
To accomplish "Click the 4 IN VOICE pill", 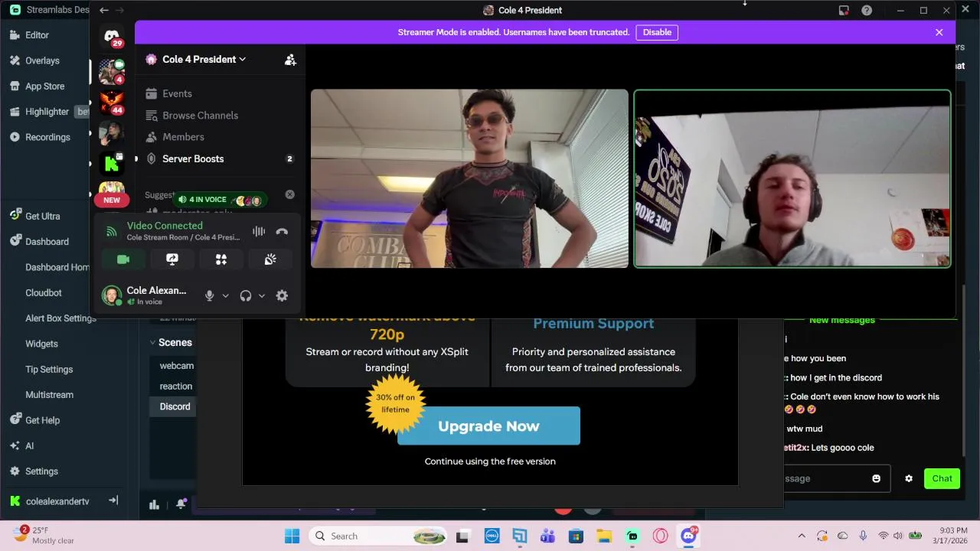I will coord(220,200).
